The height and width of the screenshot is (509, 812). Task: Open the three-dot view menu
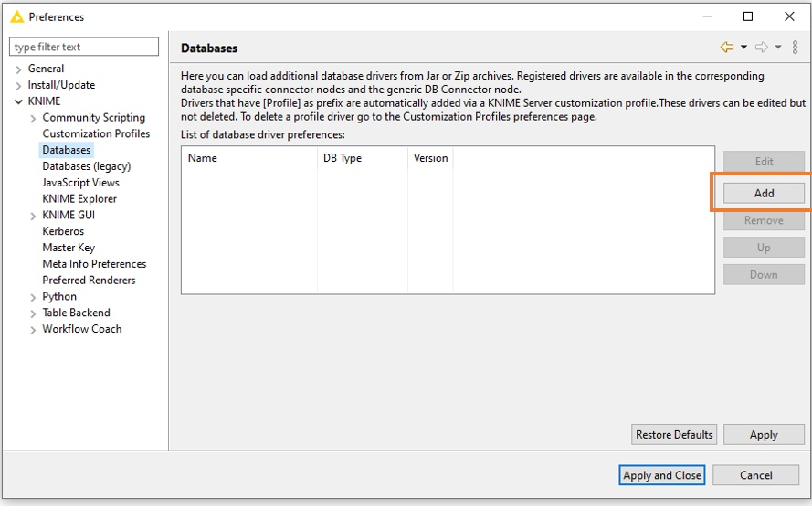[x=795, y=48]
